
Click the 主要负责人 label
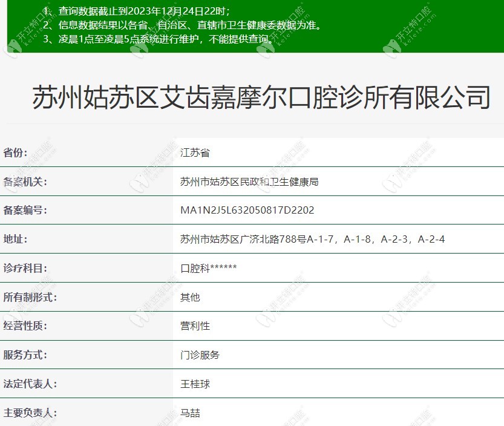tap(30, 413)
